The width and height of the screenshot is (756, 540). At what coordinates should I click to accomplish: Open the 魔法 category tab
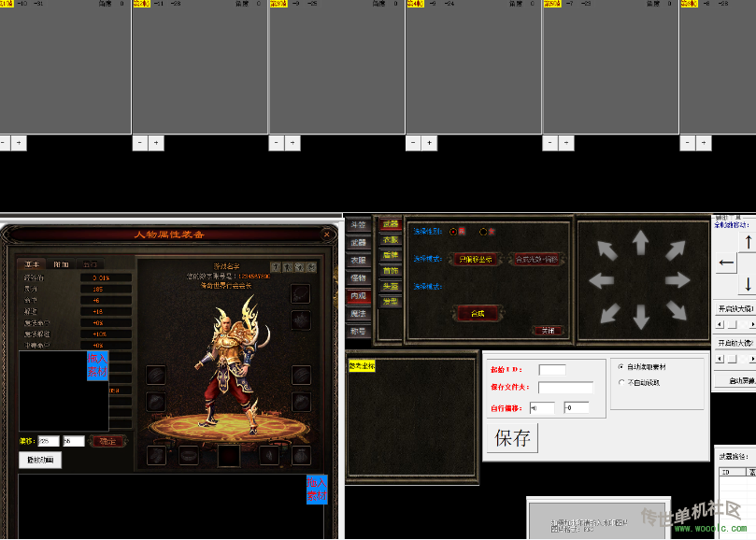358,314
